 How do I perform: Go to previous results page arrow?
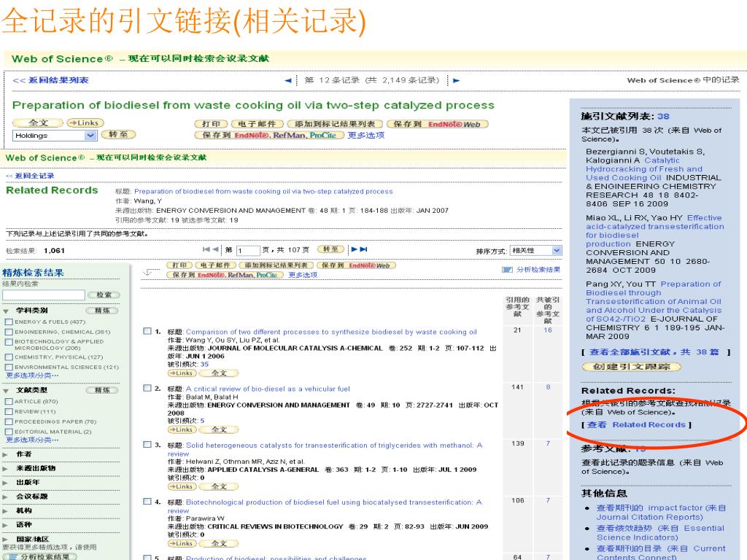click(215, 249)
